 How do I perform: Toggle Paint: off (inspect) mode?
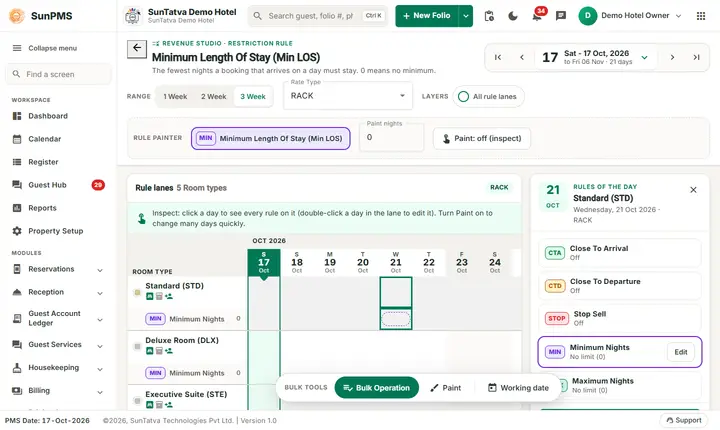coord(482,138)
